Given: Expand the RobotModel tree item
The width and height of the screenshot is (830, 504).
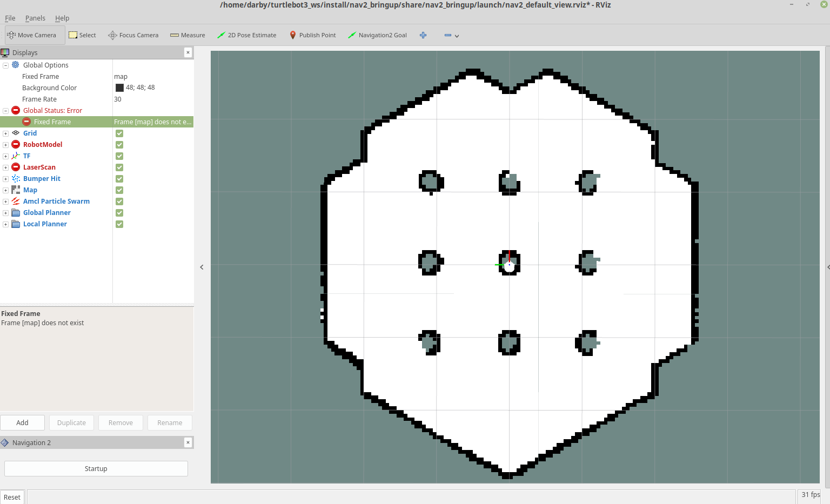Looking at the screenshot, I should pos(5,144).
